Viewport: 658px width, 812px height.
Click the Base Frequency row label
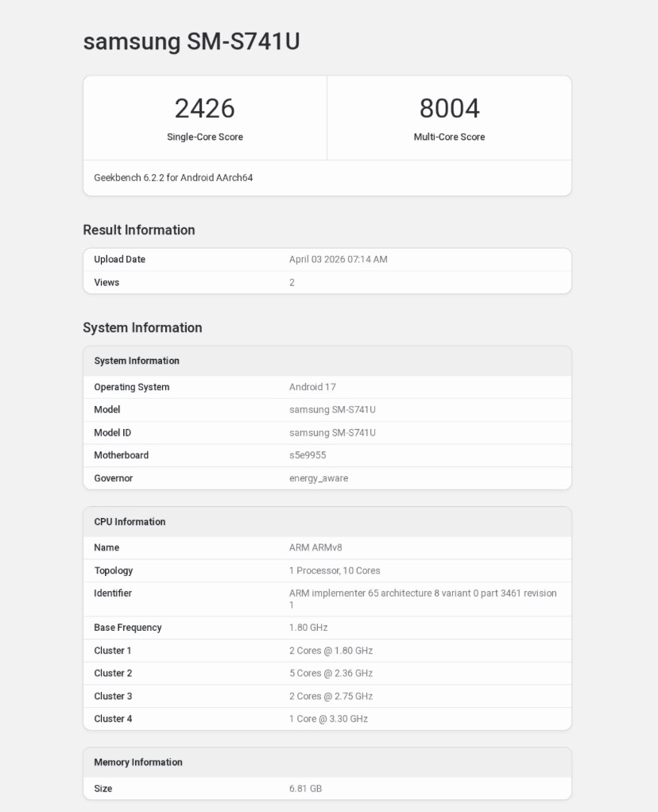[128, 628]
